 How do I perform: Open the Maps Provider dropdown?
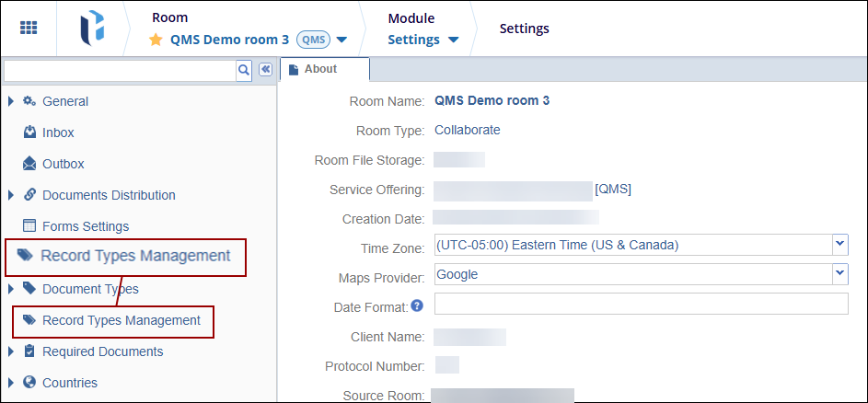pyautogui.click(x=839, y=273)
